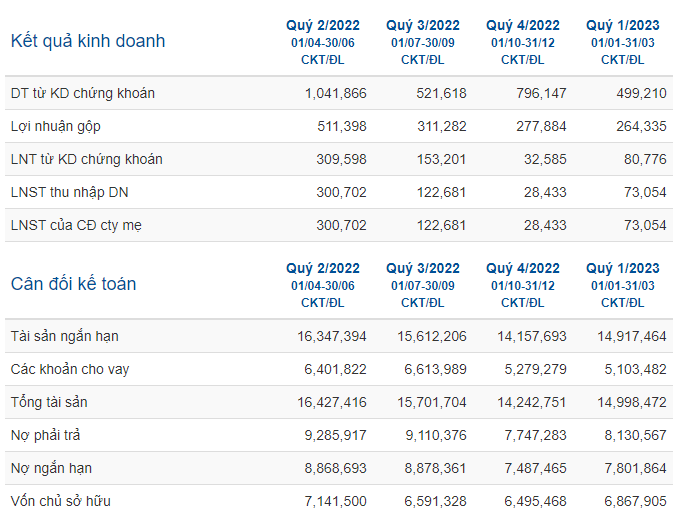
Task: Click the 1,041,866 revenue value
Action: 336,93
